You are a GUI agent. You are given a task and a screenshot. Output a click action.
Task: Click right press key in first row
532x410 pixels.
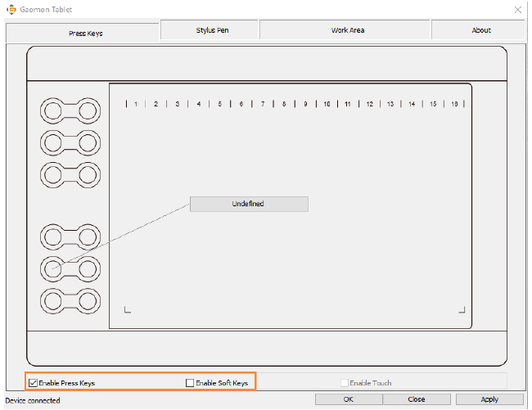(88, 111)
